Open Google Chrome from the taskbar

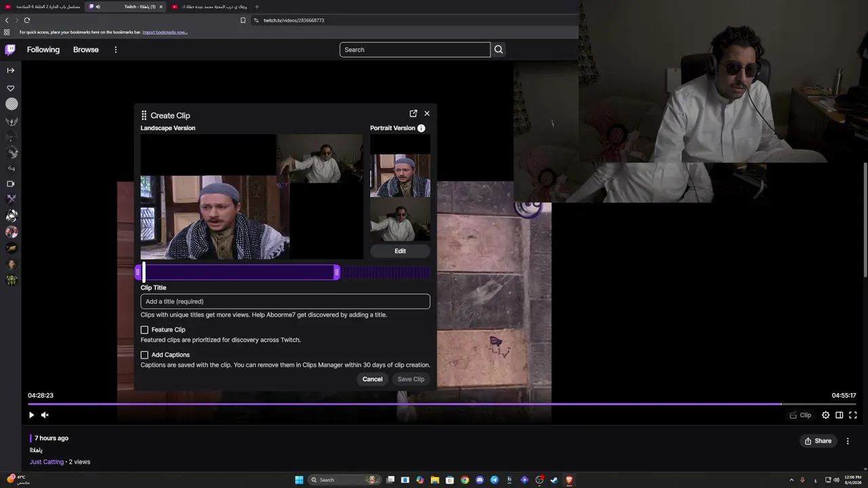coord(465,480)
